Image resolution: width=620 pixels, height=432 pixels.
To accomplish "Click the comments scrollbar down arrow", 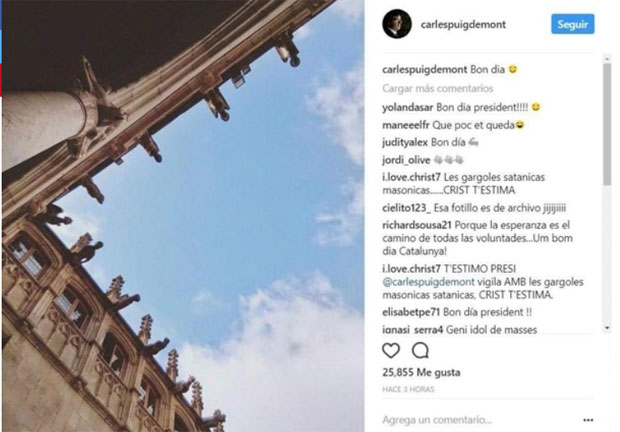I will point(607,328).
